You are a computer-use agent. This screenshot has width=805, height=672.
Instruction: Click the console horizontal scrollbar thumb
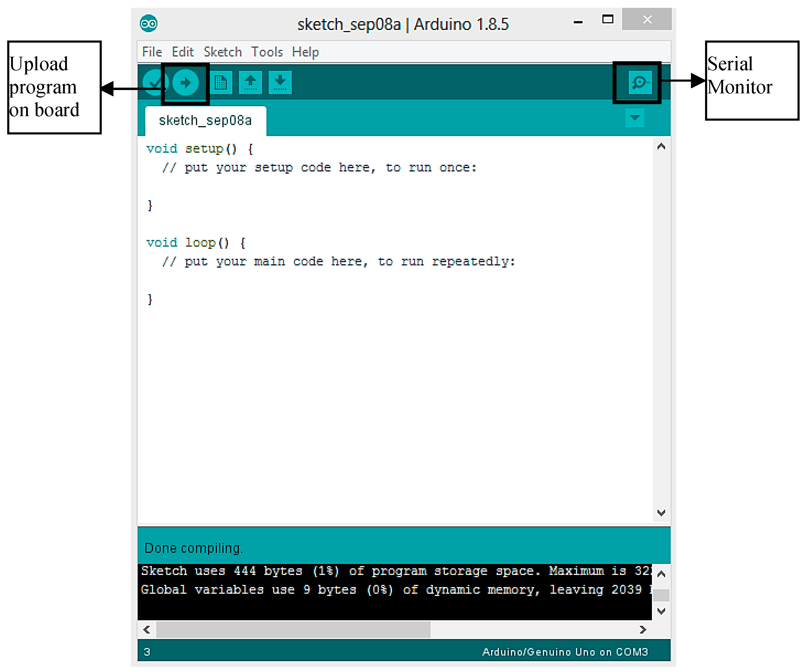293,630
